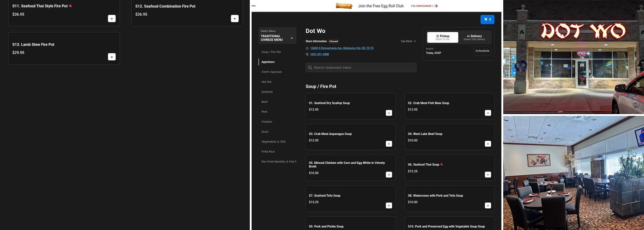Jump to Chef's Specials category
644x230 pixels.
[x=271, y=72]
